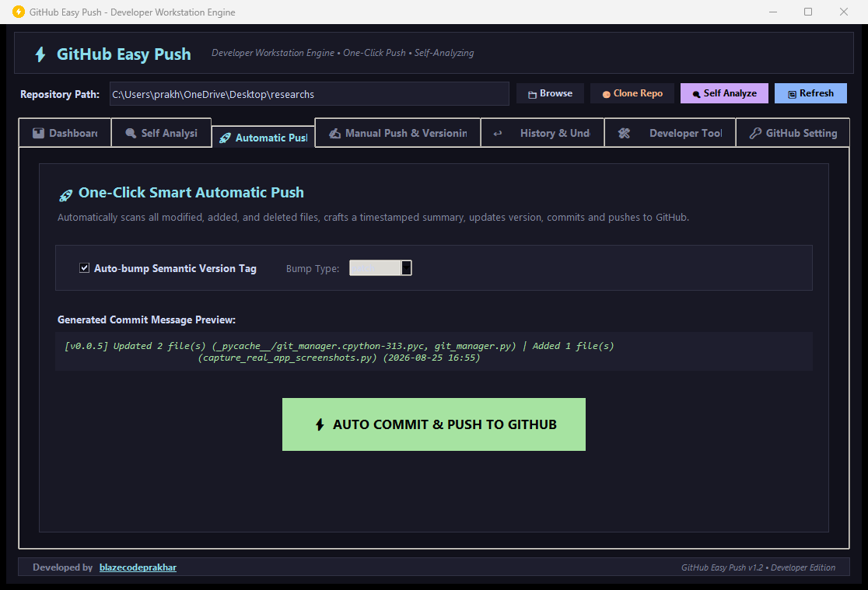Click the Clone Repo button

(x=633, y=93)
